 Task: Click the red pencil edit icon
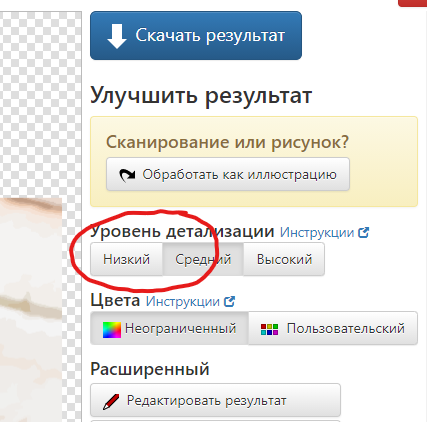click(x=111, y=401)
